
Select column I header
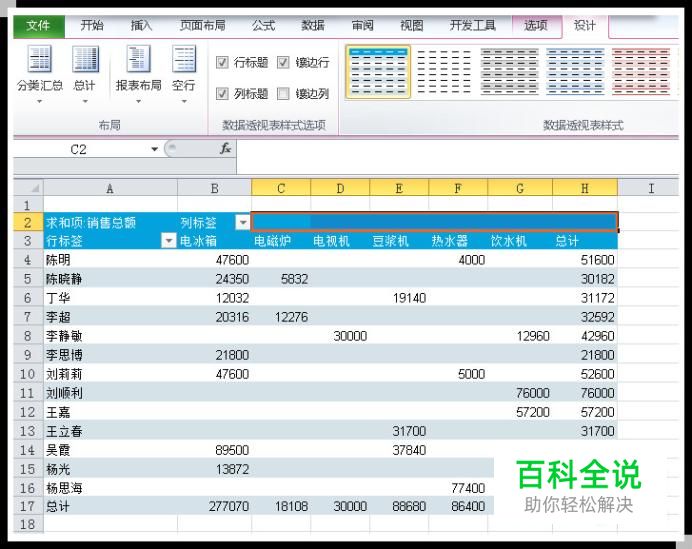point(651,188)
